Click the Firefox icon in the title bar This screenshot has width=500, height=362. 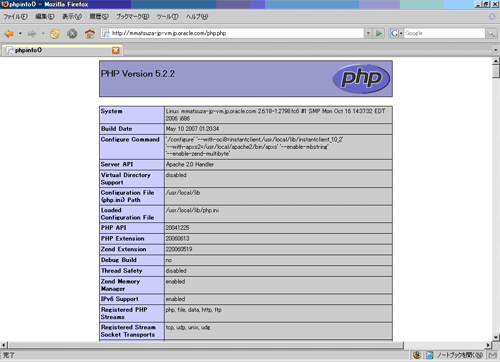coord(5,4)
